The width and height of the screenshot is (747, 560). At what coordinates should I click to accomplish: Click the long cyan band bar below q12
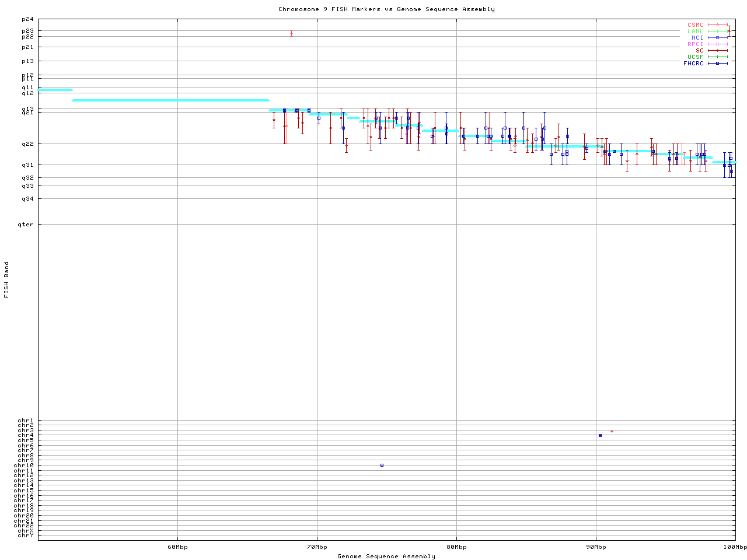[x=170, y=100]
